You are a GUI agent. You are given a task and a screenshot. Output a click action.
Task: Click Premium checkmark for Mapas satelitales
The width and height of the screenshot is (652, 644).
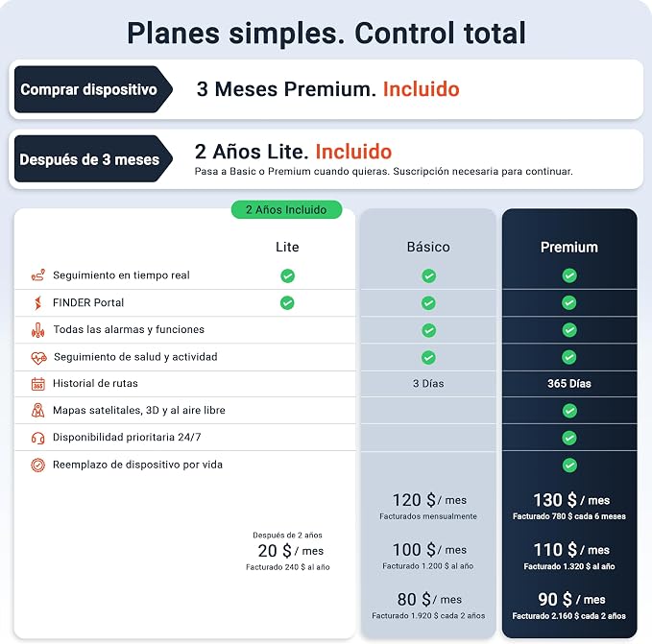[569, 411]
